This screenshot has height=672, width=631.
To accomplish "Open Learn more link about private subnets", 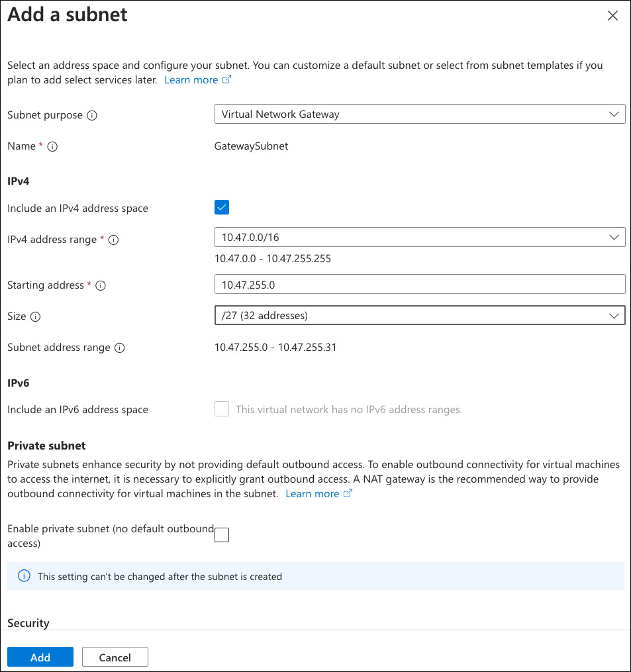I will point(318,494).
